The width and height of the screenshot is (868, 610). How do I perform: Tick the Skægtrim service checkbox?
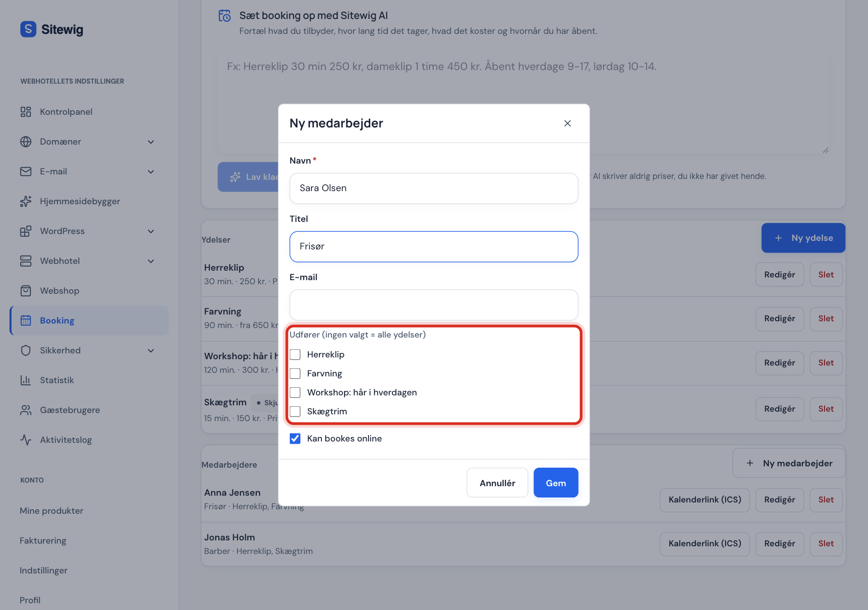coord(295,411)
